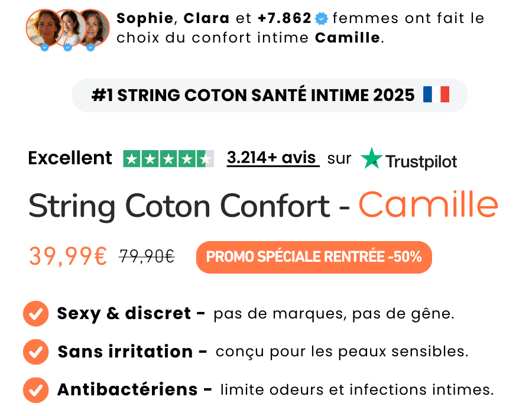The width and height of the screenshot is (532, 416).
Task: Click the Trustpilot brand name
Action: point(421,161)
